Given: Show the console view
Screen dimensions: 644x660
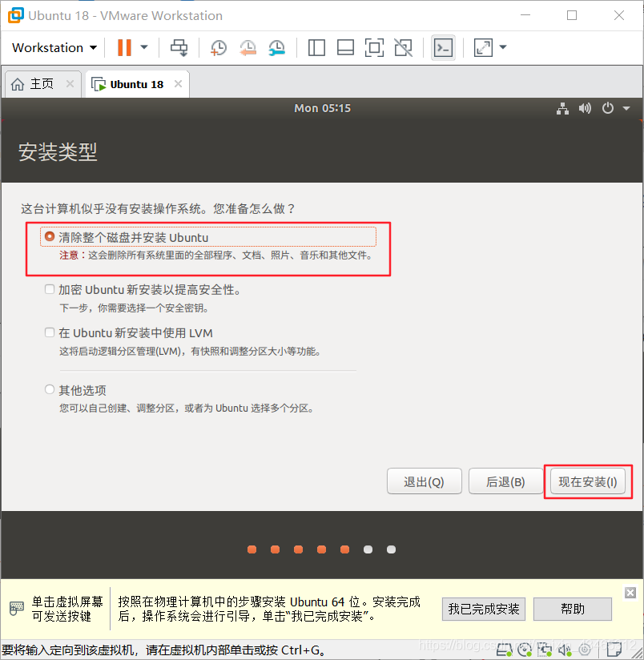Looking at the screenshot, I should pyautogui.click(x=443, y=47).
